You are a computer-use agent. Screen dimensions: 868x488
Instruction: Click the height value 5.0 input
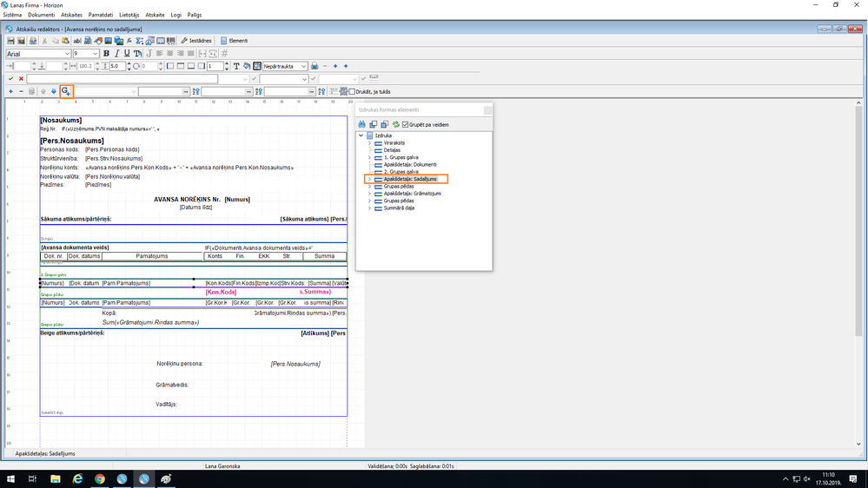117,66
